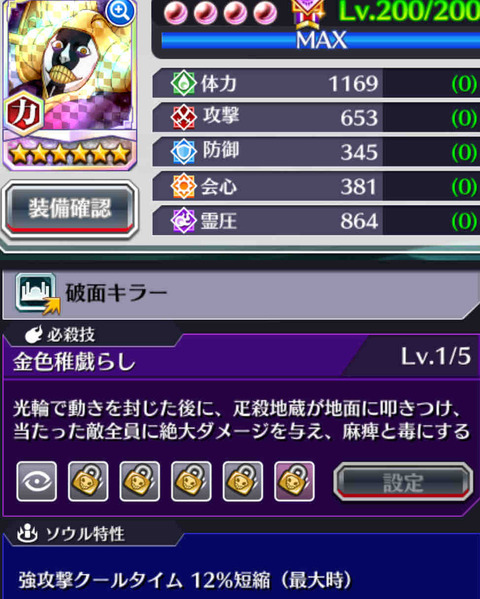Image resolution: width=480 pixels, height=599 pixels.
Task: Click the character portrait thumbnail
Action: coord(70,85)
